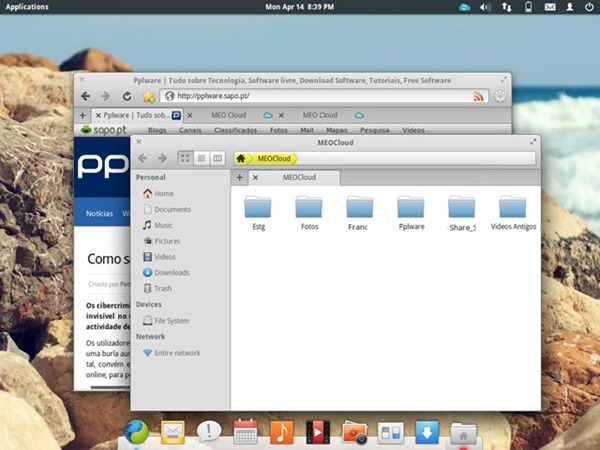Image resolution: width=600 pixels, height=450 pixels.
Task: Add a new tab in the file manager
Action: (x=240, y=178)
